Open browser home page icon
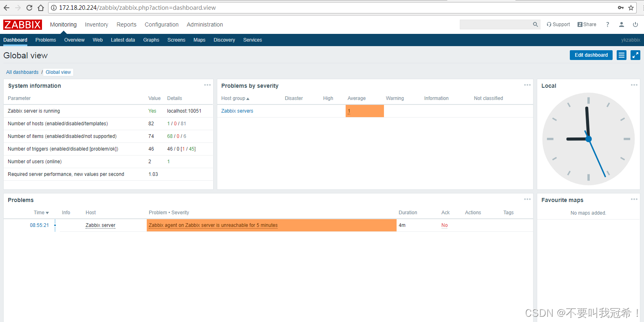This screenshot has width=644, height=322. point(41,8)
